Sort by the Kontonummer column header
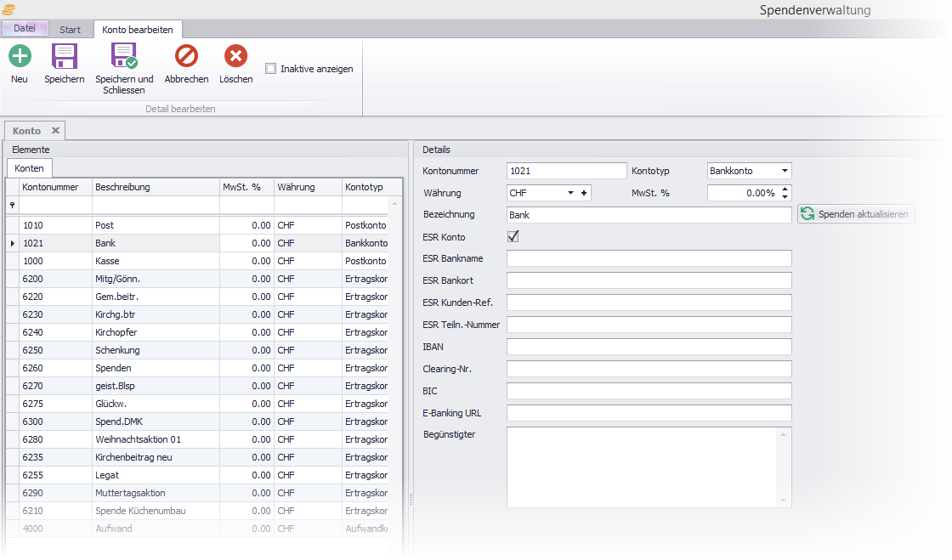 51,187
